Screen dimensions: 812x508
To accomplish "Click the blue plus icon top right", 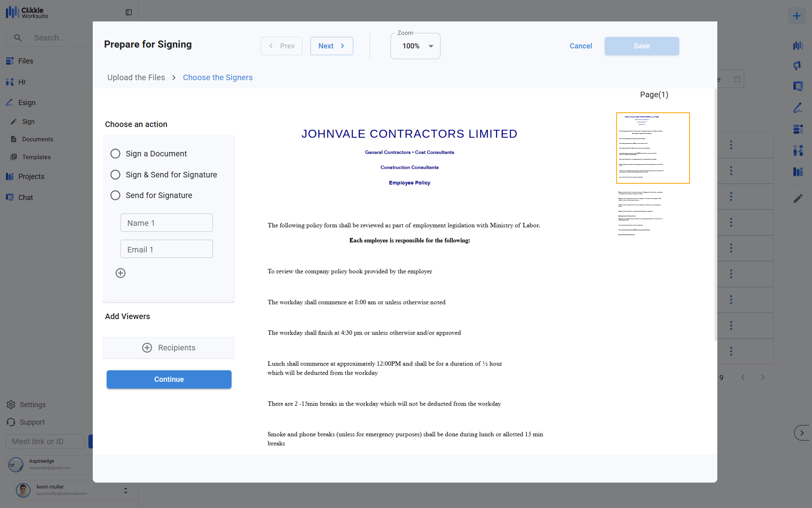I will coord(797,16).
